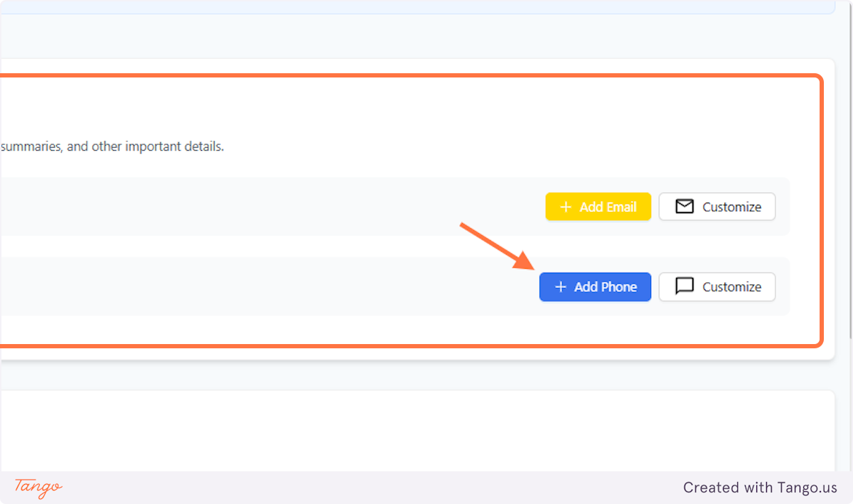853x504 pixels.
Task: Click the white card below the highlighted section
Action: click(x=412, y=427)
